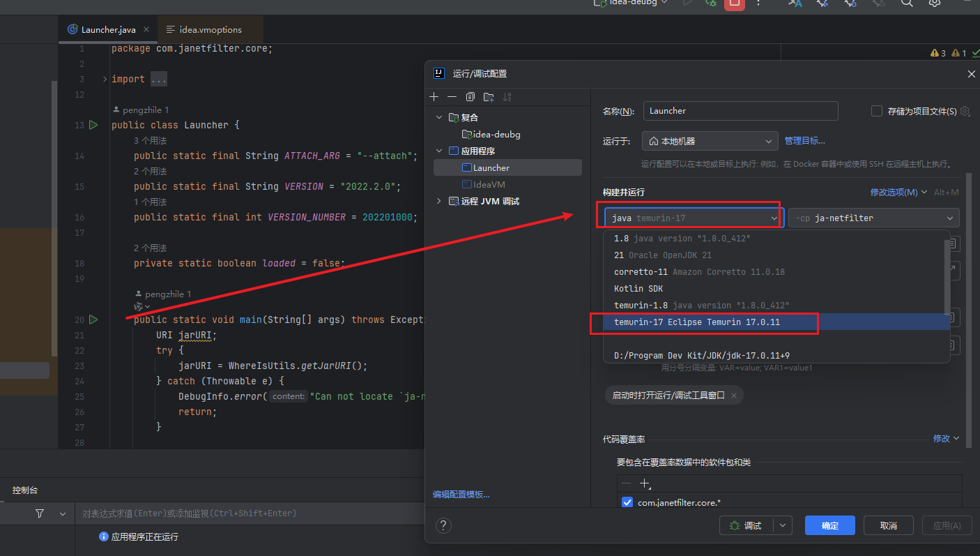
Task: Open IDE settings gear in the title bar
Action: [934, 4]
